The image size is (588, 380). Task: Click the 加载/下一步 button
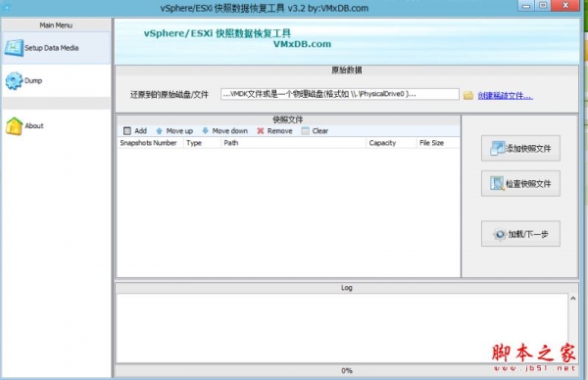[520, 234]
